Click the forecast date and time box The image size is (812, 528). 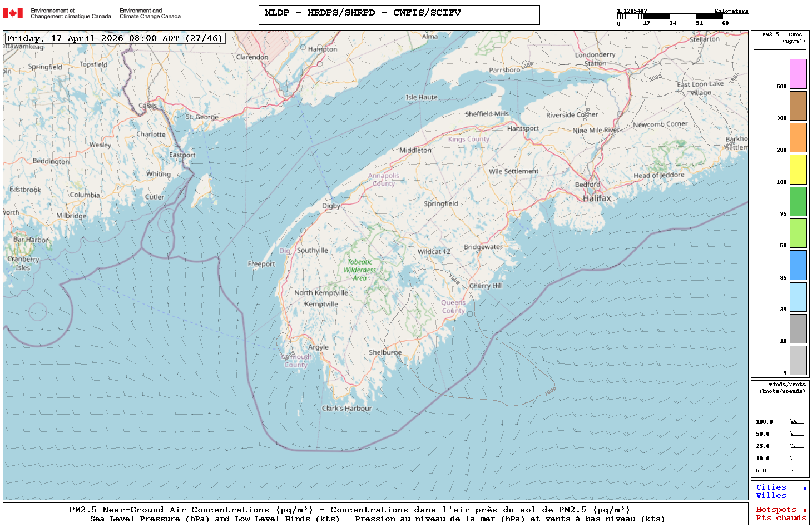[115, 38]
